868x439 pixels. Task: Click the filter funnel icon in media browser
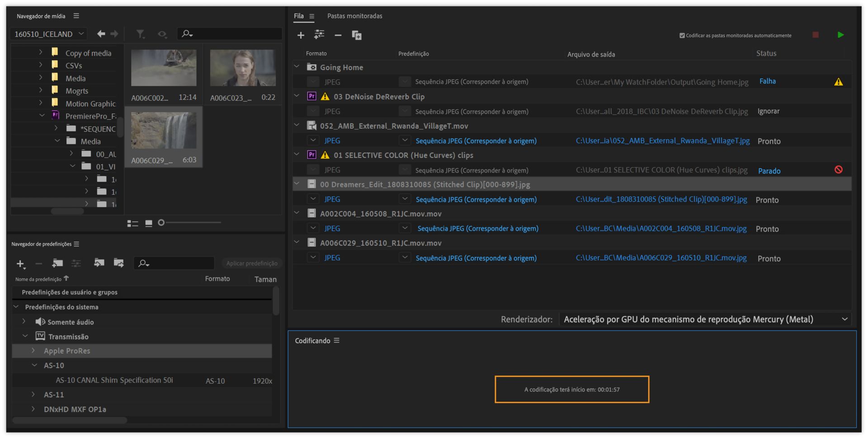141,34
